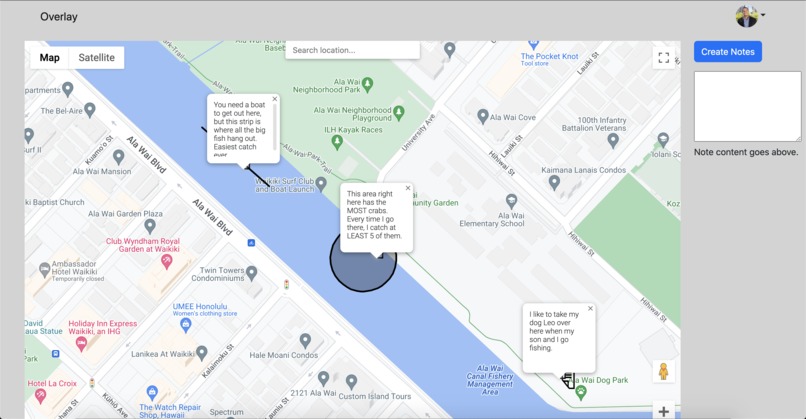Click the Ala Wai Dog Park paw marker
This screenshot has height=419, width=806.
tap(581, 393)
